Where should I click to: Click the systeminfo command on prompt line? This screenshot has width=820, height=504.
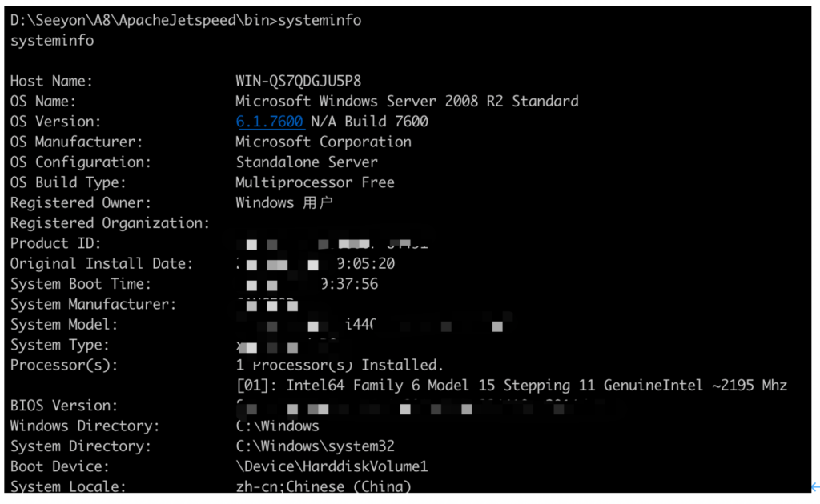[320, 20]
